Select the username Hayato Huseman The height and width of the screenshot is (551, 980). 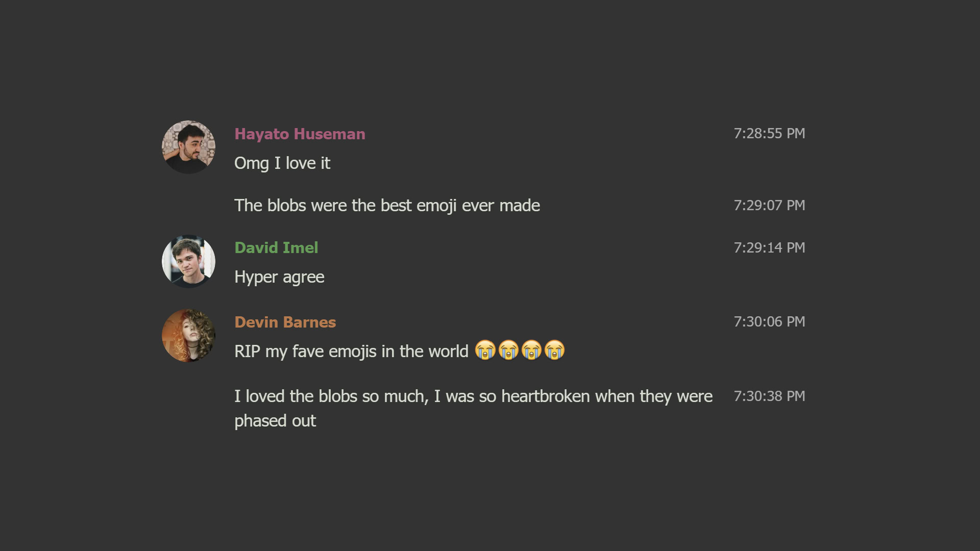pos(300,134)
